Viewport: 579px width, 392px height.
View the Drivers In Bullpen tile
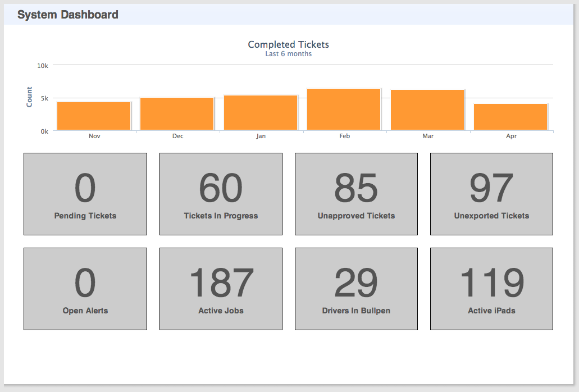point(356,289)
